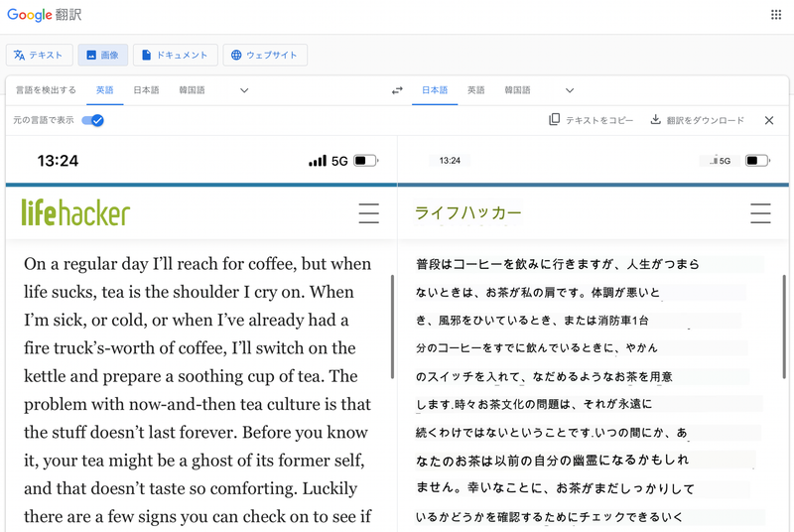Click テキストをコピー to copy text
Viewport: 794px width, 532px height.
pyautogui.click(x=591, y=120)
